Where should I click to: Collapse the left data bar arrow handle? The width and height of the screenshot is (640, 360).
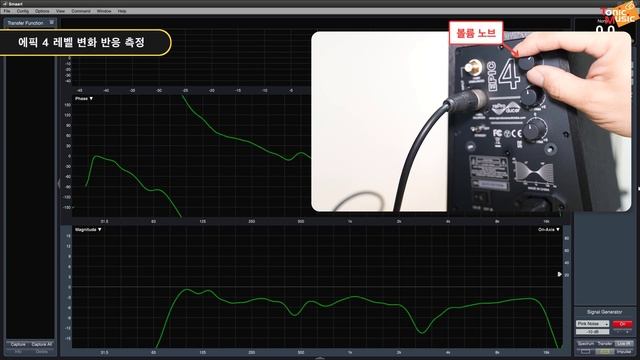58,184
